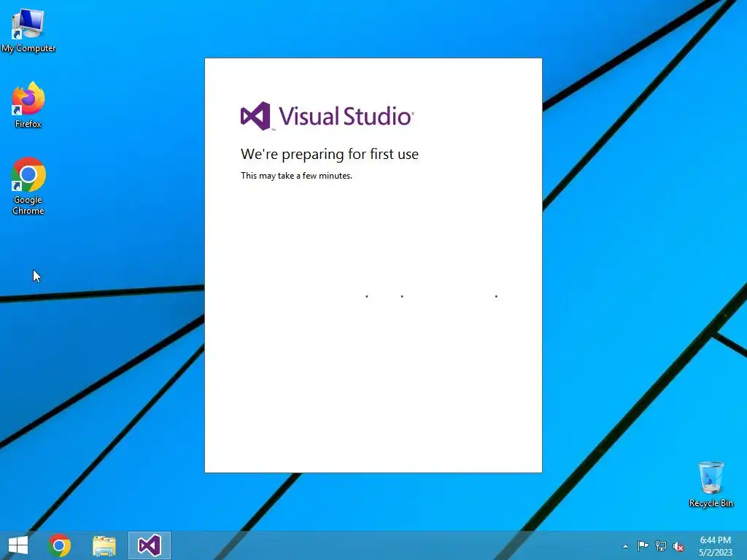Click the 'Recycle Bin' label text

711,503
